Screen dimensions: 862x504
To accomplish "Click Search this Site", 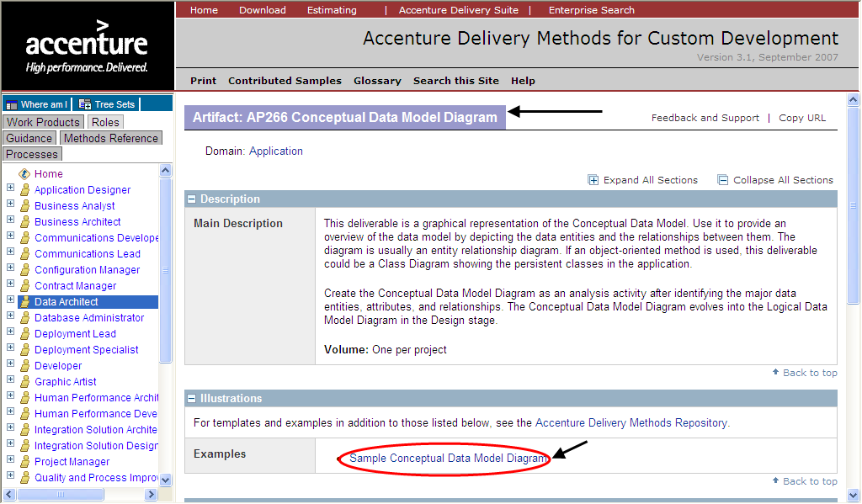I will pyautogui.click(x=456, y=81).
